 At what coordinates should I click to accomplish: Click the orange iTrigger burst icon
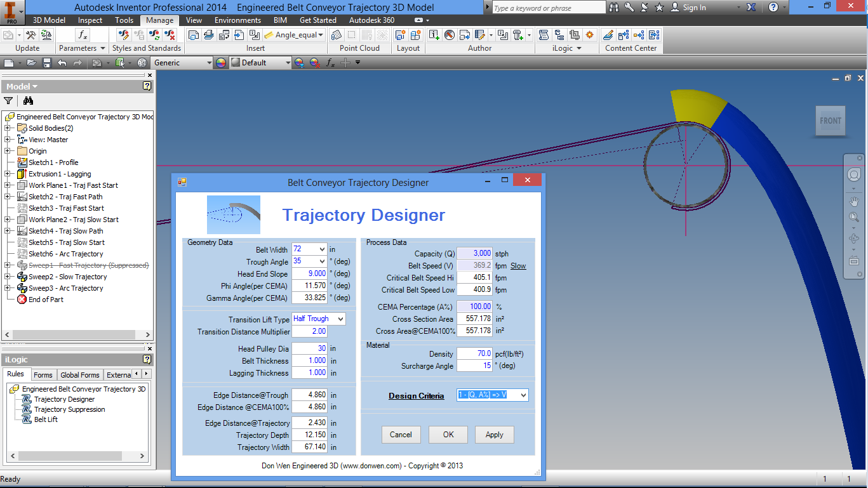point(589,35)
